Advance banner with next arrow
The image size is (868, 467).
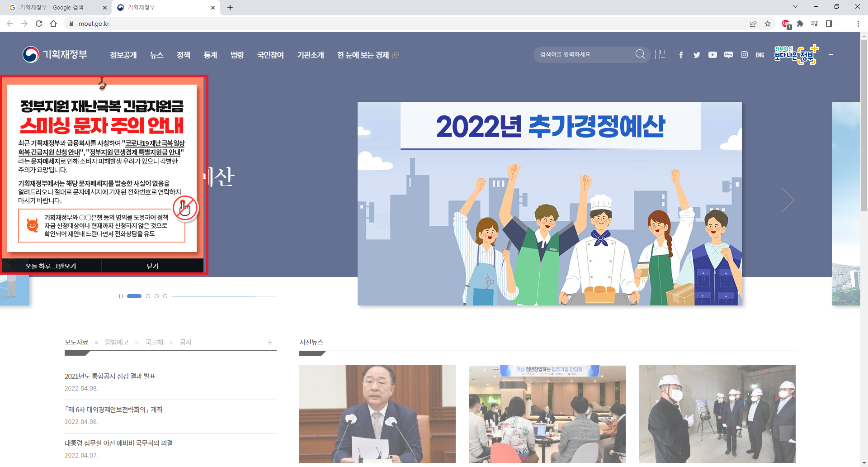pos(788,200)
